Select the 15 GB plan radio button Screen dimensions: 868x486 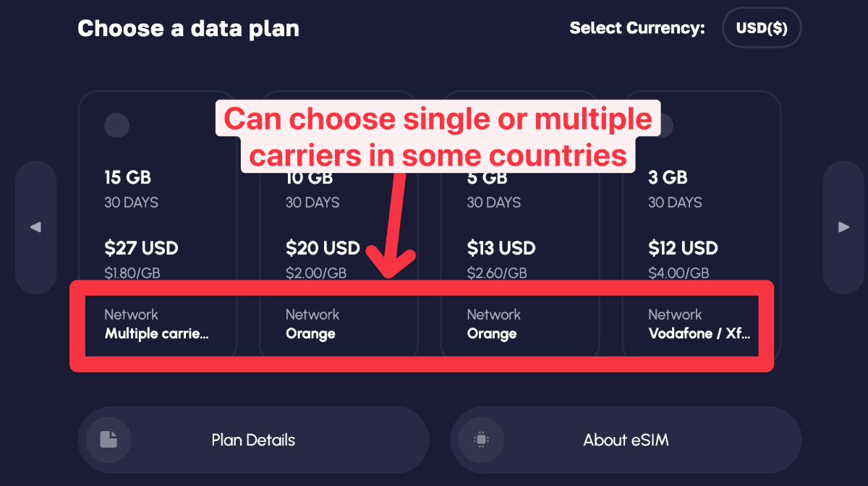(x=116, y=125)
